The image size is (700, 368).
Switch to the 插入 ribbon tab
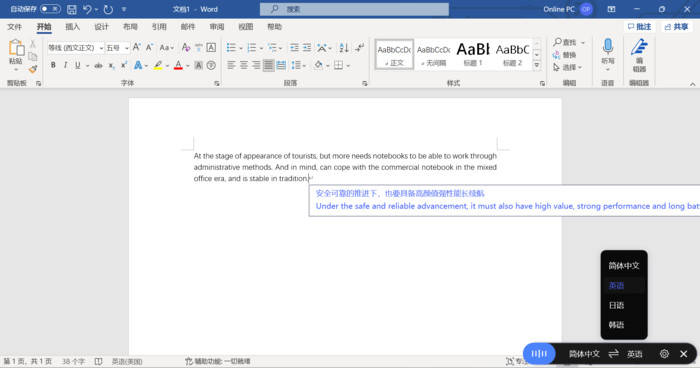pos(72,27)
